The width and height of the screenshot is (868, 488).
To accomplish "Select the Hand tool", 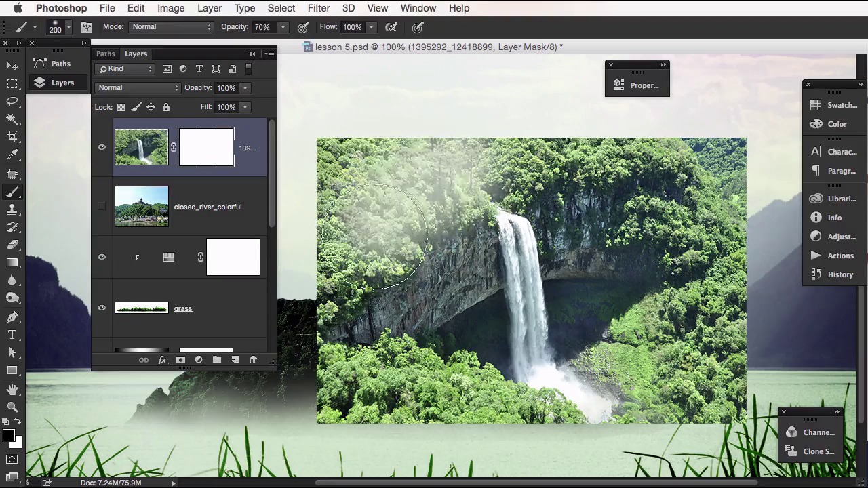I will [x=12, y=389].
